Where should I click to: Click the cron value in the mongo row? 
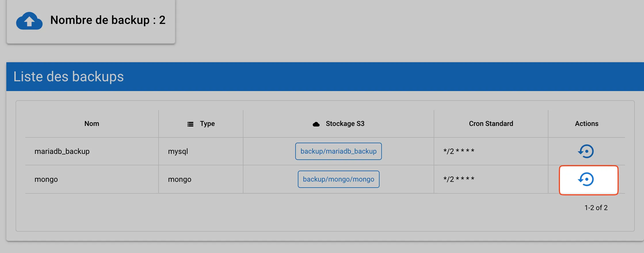[459, 179]
